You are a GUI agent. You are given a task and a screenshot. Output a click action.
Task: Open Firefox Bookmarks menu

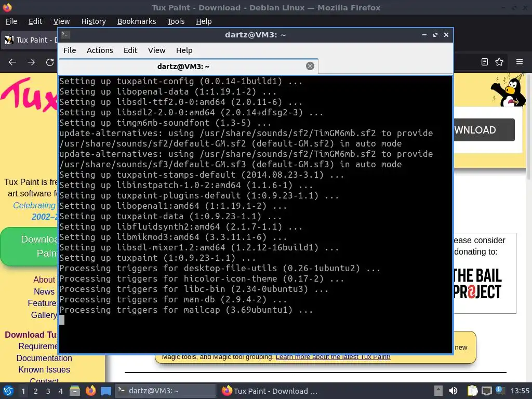tap(137, 21)
